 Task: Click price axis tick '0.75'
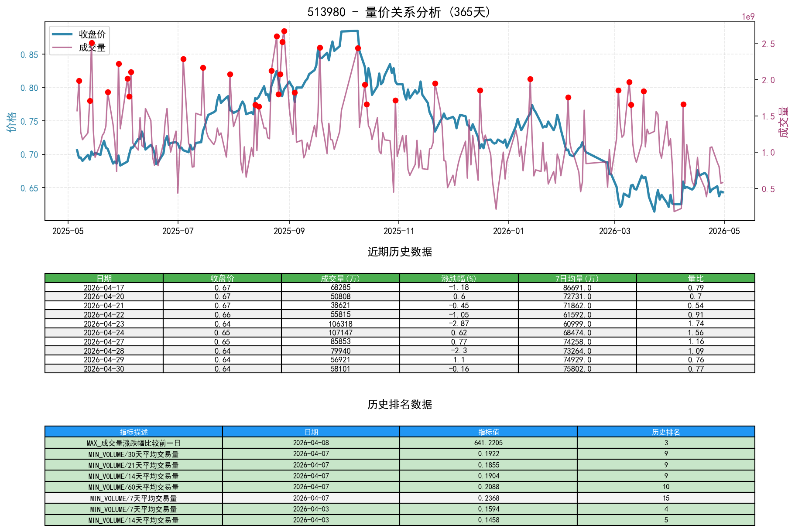[x=29, y=121]
